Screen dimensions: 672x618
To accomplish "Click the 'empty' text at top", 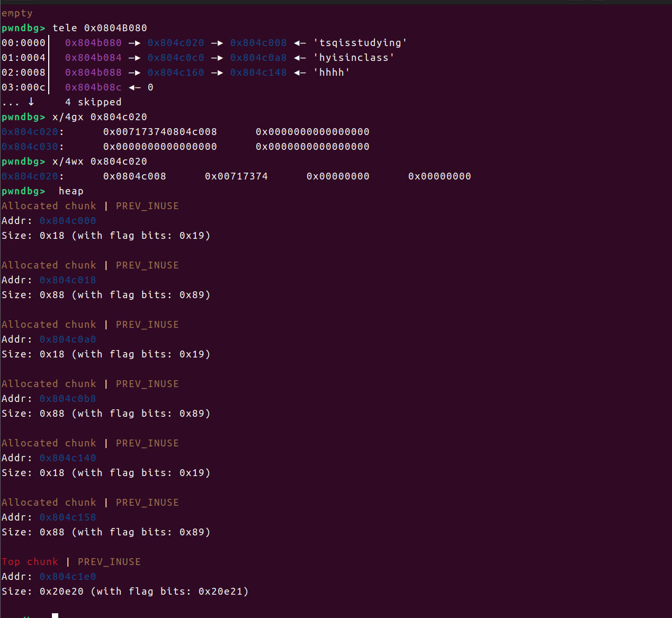I will coord(17,13).
